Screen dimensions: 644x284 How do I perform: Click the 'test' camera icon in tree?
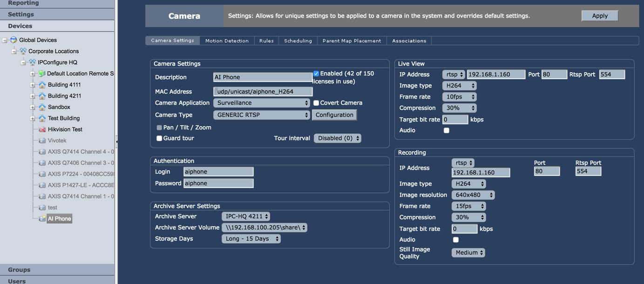(x=42, y=208)
